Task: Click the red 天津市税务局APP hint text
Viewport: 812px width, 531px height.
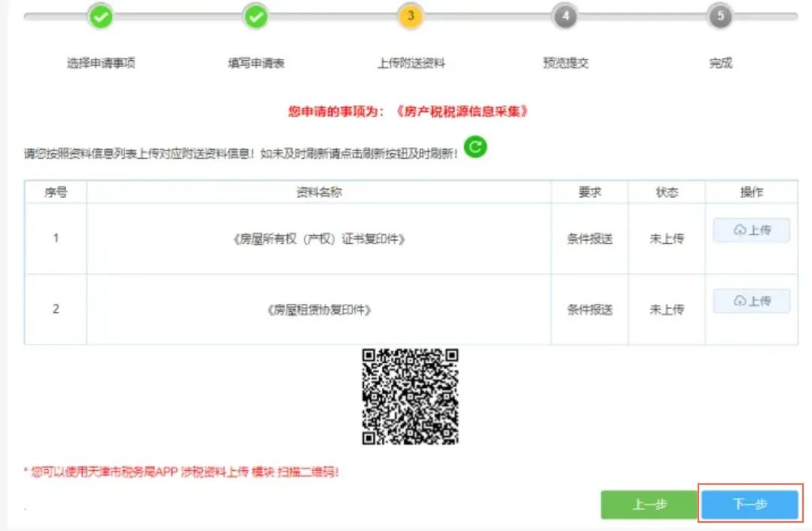Action: 181,472
